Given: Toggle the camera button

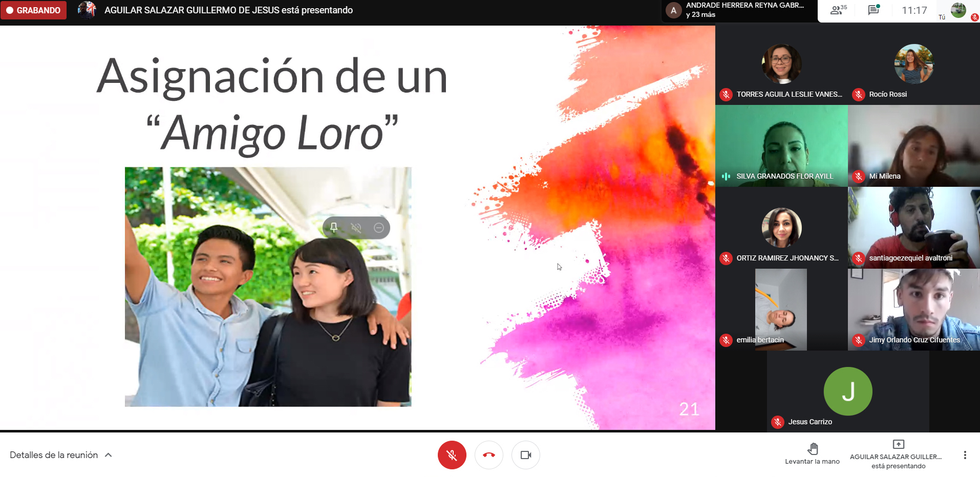Looking at the screenshot, I should pyautogui.click(x=526, y=455).
